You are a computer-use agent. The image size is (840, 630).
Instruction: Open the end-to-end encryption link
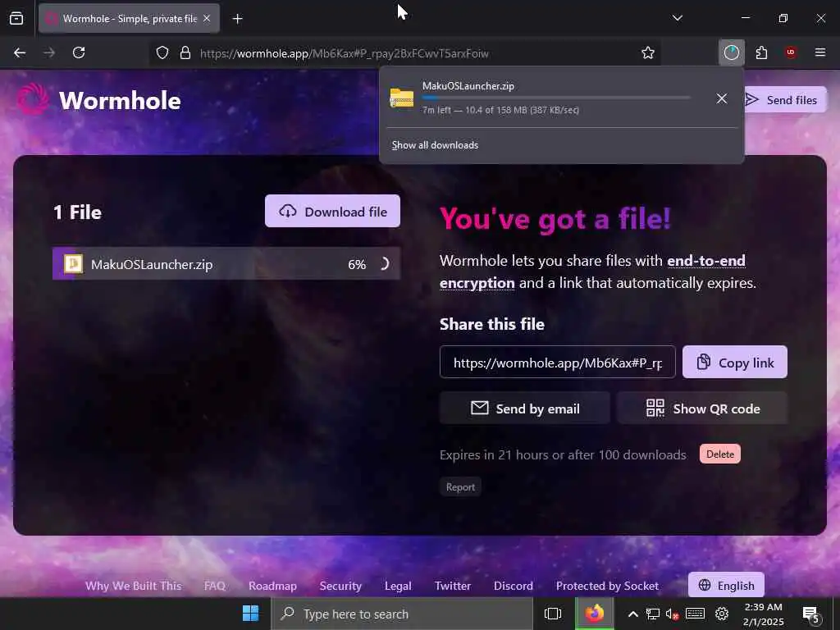(592, 272)
